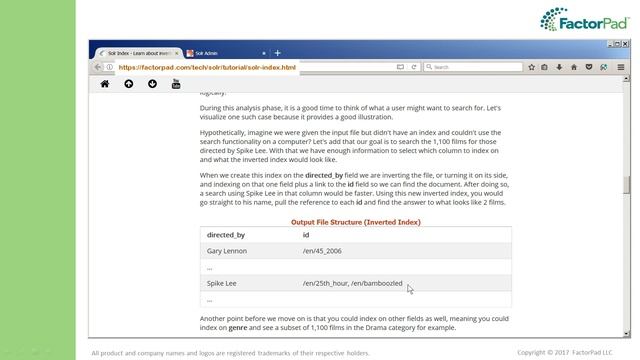Viewport: 640px width, 360px height.
Task: Click the scrollbar down arrow
Action: 627,333
